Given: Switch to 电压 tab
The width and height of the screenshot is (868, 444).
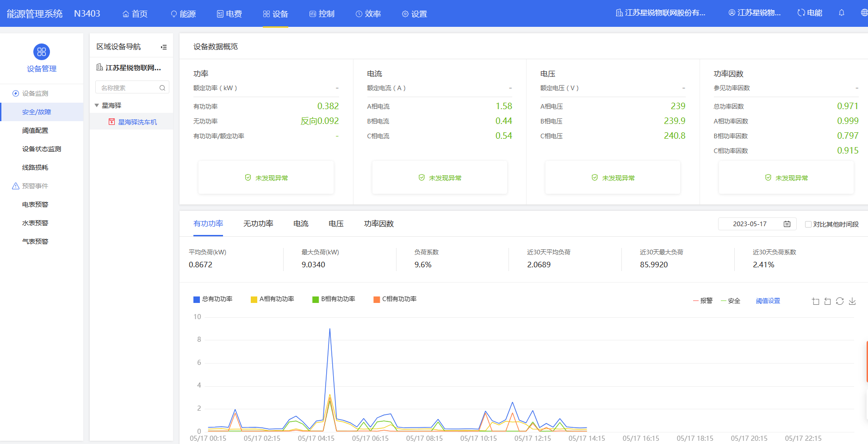Looking at the screenshot, I should coord(336,224).
